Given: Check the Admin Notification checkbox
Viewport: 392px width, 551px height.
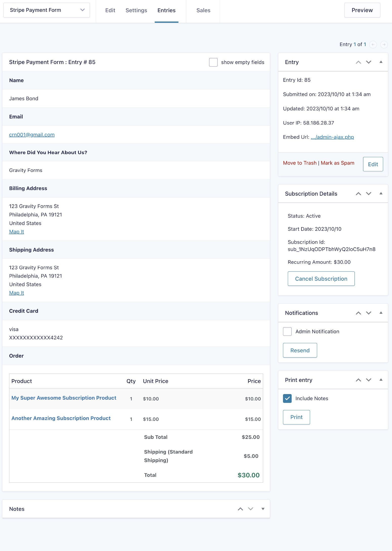Looking at the screenshot, I should tap(287, 332).
